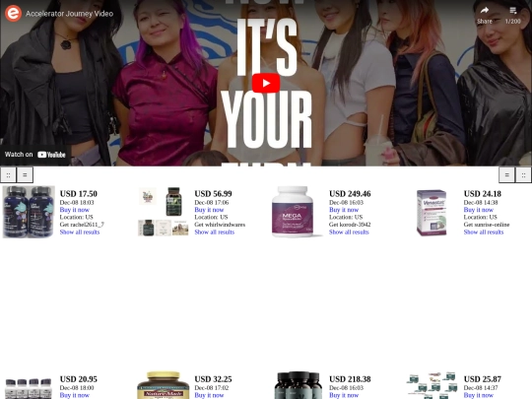Play the Accelerator Journey Video

266,83
